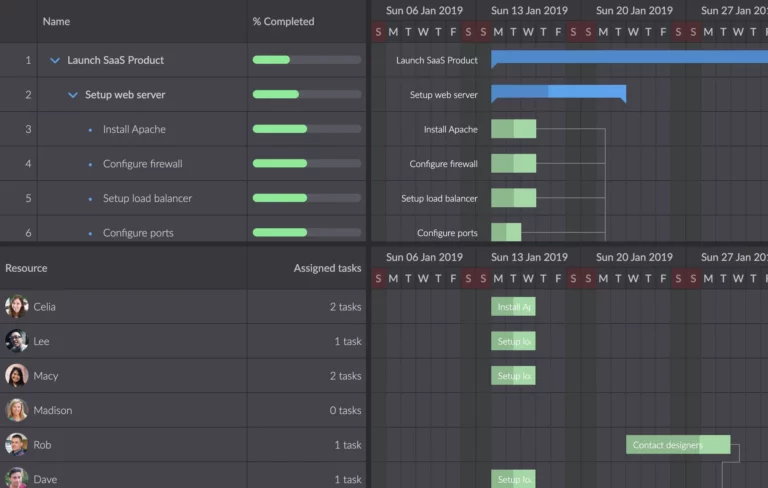Click Sun 06 Jan 2019 header in resource timeline

pos(424,257)
